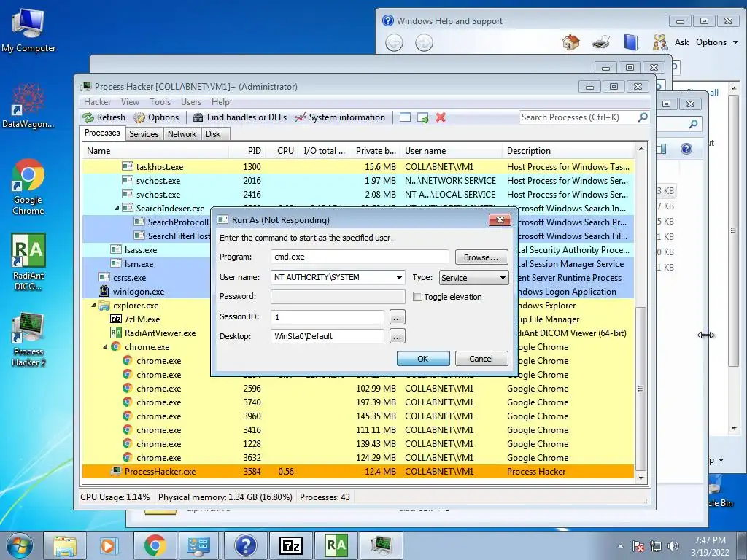The height and width of the screenshot is (560, 747).
Task: Open the User name dropdown in Run As
Action: [399, 278]
